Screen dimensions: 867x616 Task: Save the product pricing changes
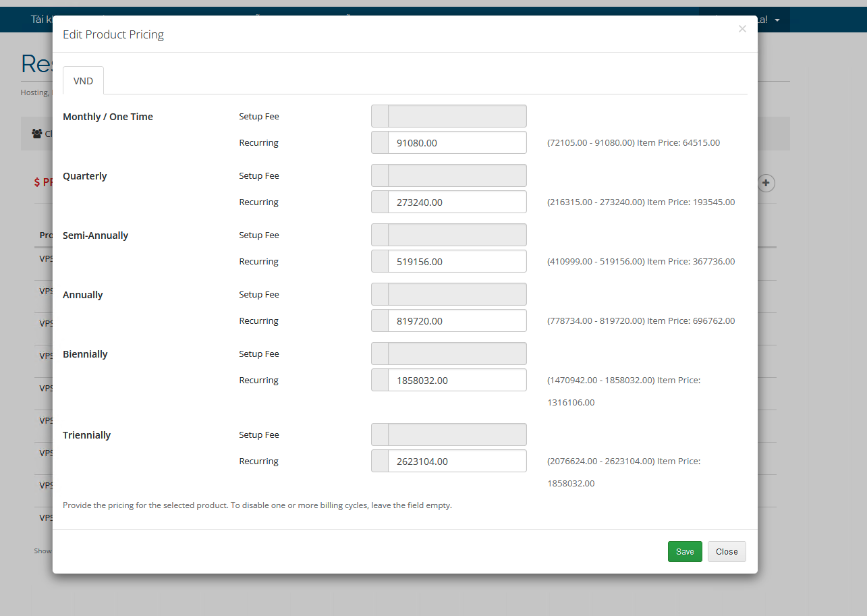(685, 552)
